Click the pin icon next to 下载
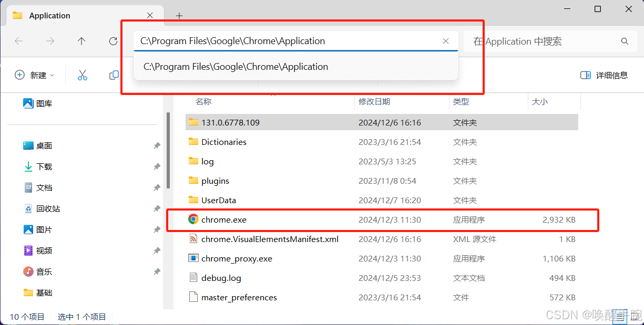Viewport: 644px width, 325px height. pos(157,166)
